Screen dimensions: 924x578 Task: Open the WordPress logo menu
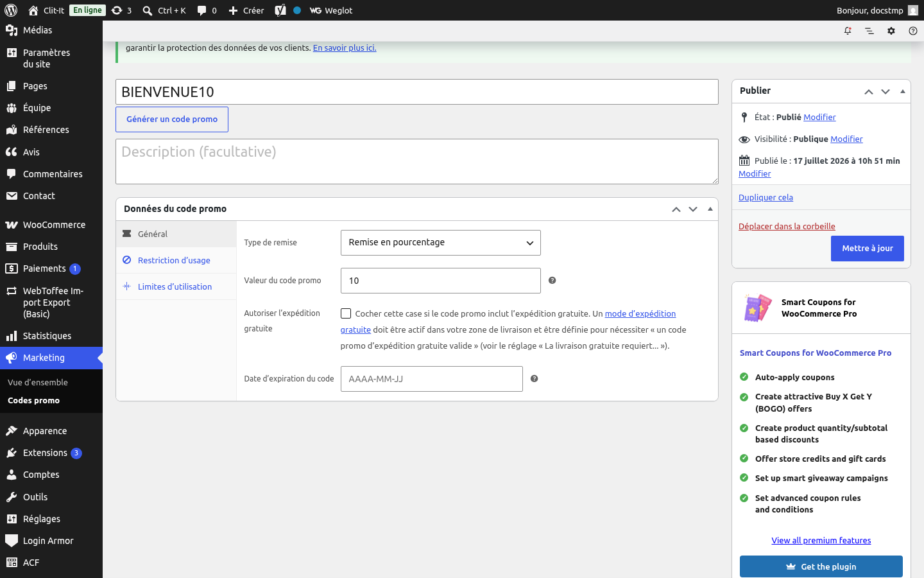[x=11, y=10]
